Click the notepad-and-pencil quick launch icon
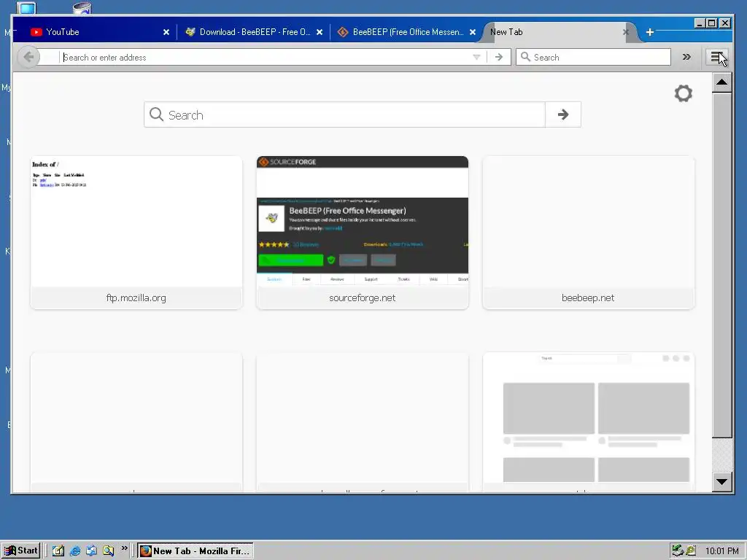 pos(58,551)
